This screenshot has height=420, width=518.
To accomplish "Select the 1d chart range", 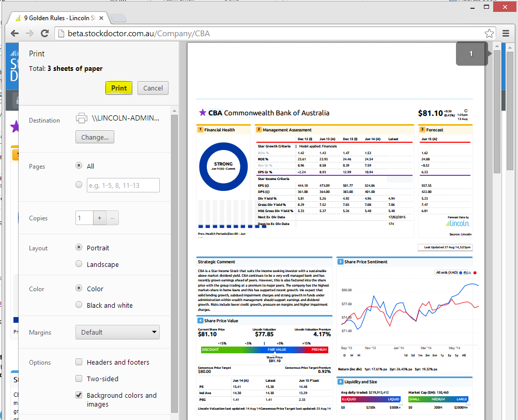I will (x=406, y=355).
